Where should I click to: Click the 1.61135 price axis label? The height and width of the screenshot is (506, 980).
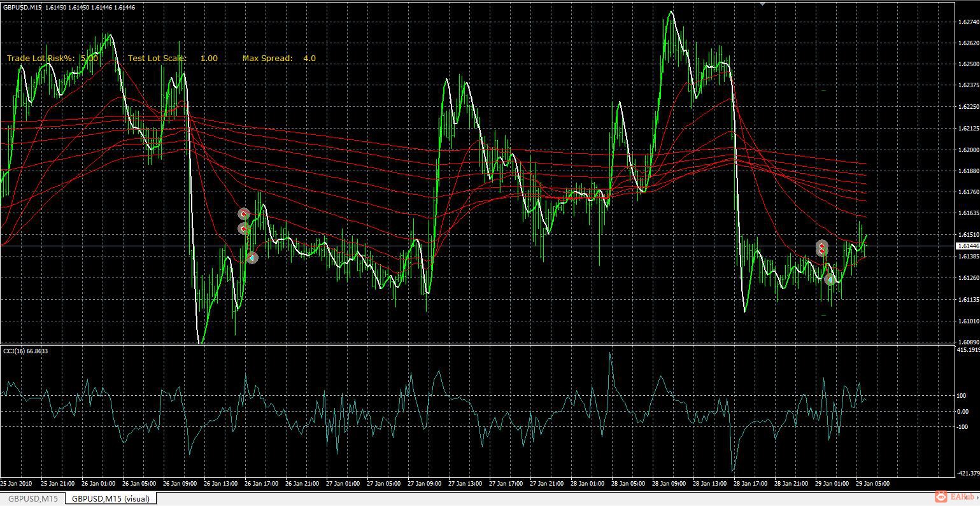point(968,299)
